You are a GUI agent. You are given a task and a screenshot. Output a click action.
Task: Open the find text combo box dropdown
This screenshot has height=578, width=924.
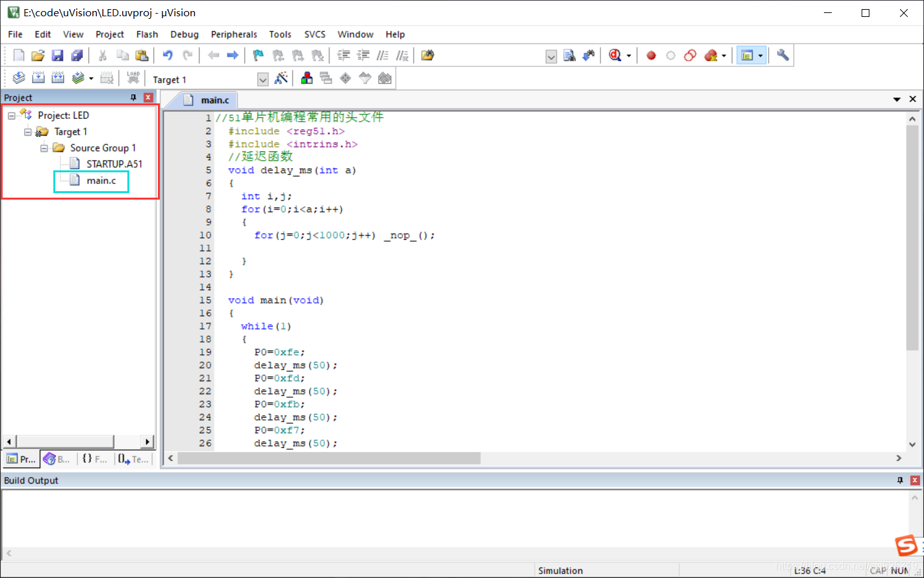pos(551,57)
